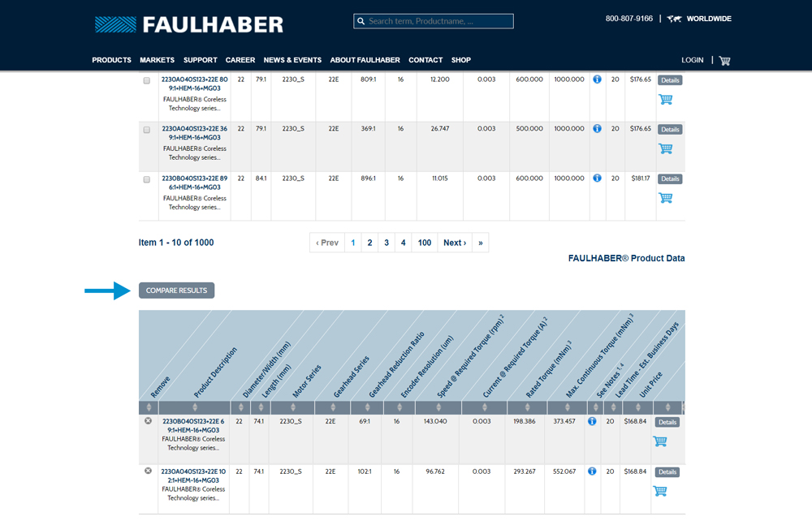Click the Login link

coord(693,60)
